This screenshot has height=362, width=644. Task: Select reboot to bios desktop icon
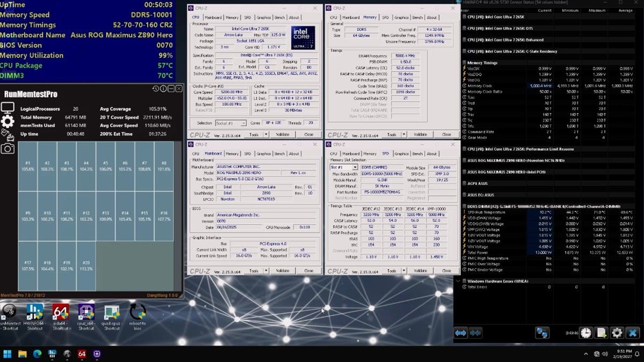click(138, 317)
